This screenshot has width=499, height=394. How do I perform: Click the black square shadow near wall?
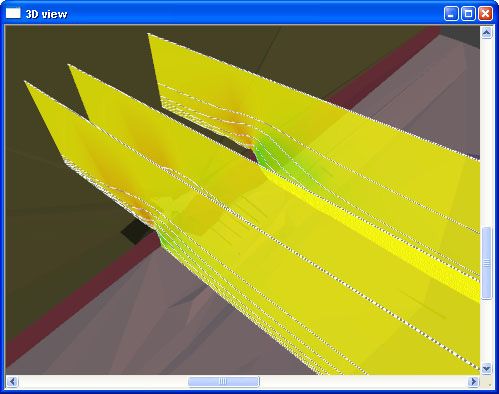pos(135,231)
